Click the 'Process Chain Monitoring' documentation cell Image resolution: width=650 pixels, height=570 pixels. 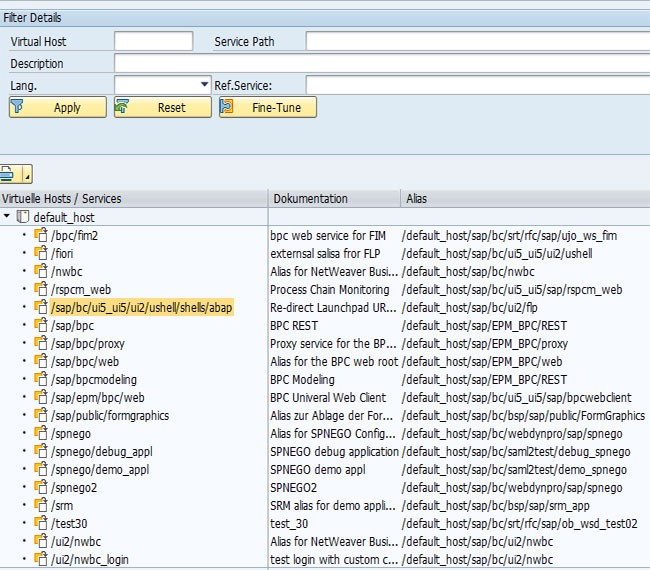(x=330, y=289)
